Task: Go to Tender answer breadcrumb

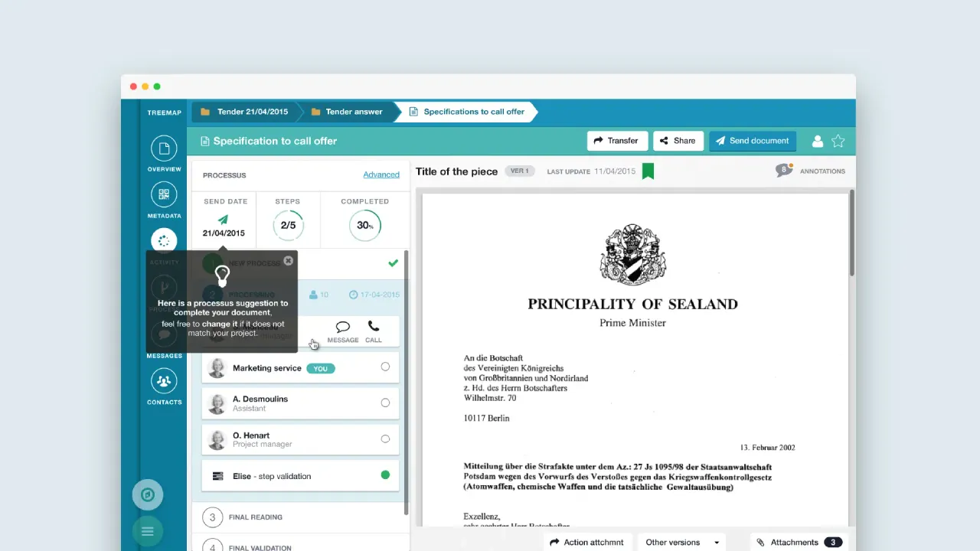Action: 353,112
